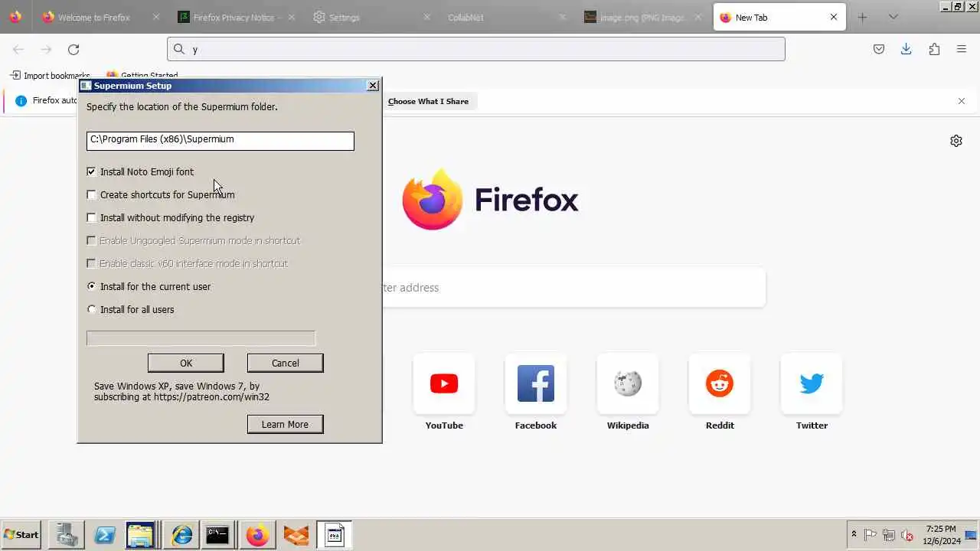
Task: Open the List all tabs dropdown arrow
Action: point(893,17)
